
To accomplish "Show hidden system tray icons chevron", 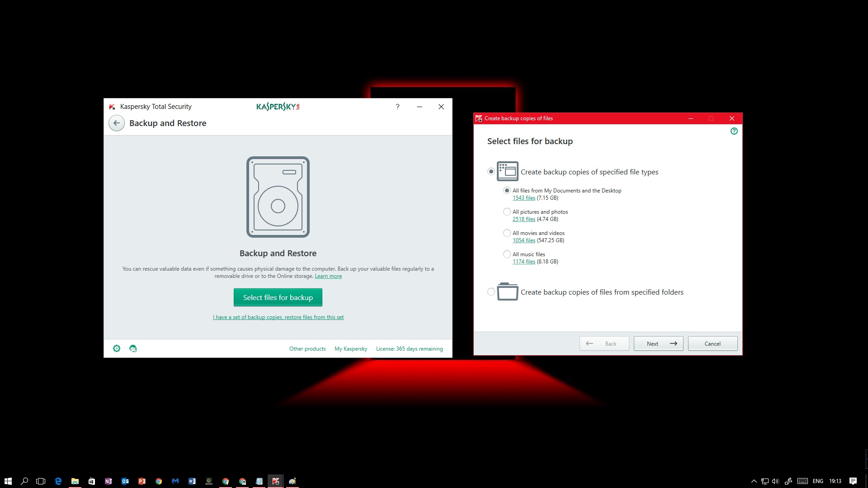I will 754,481.
